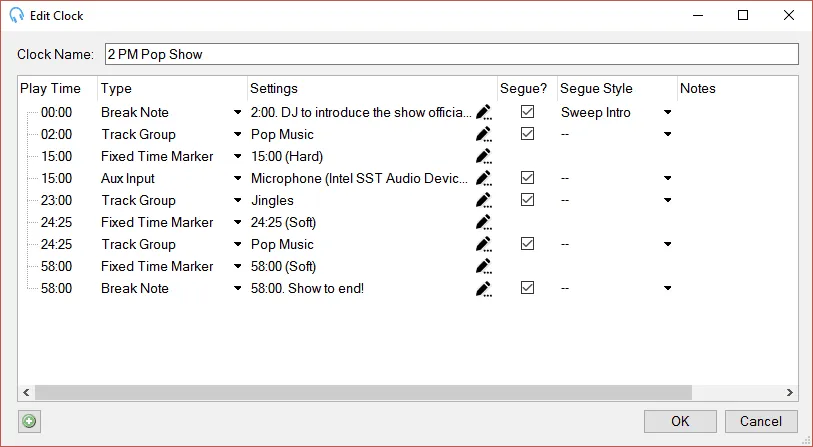Viewport: 813px width, 447px height.
Task: Edit the 15:00 (Hard) marker settings
Action: point(483,157)
